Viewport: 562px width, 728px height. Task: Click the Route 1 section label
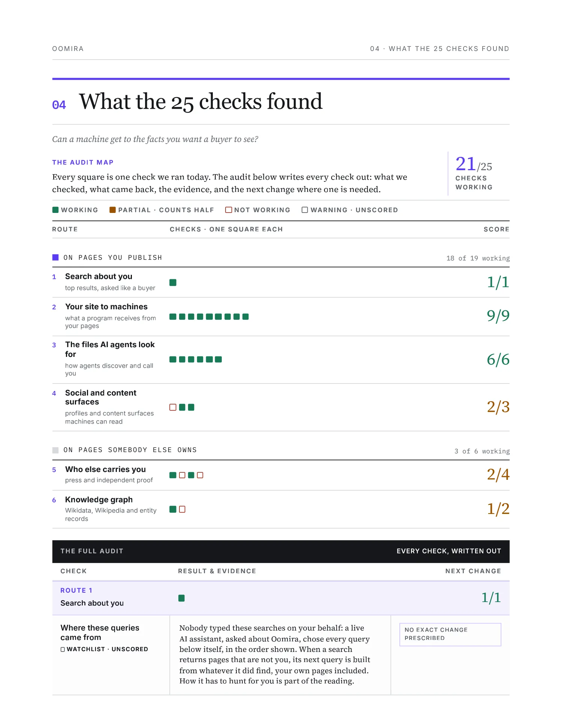point(76,590)
